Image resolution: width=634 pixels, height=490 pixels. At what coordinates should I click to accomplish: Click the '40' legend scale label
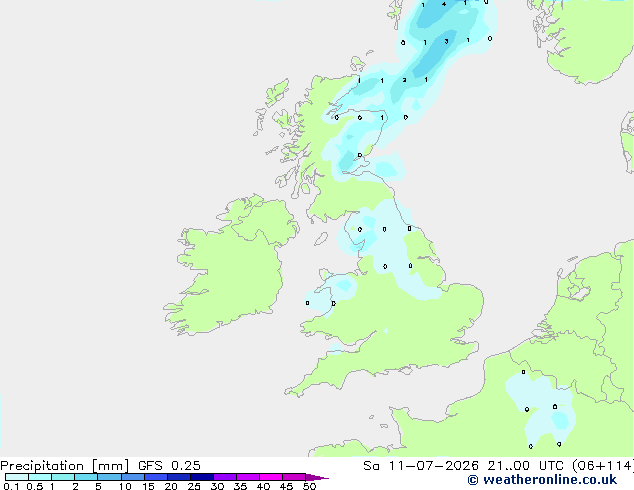[263, 486]
